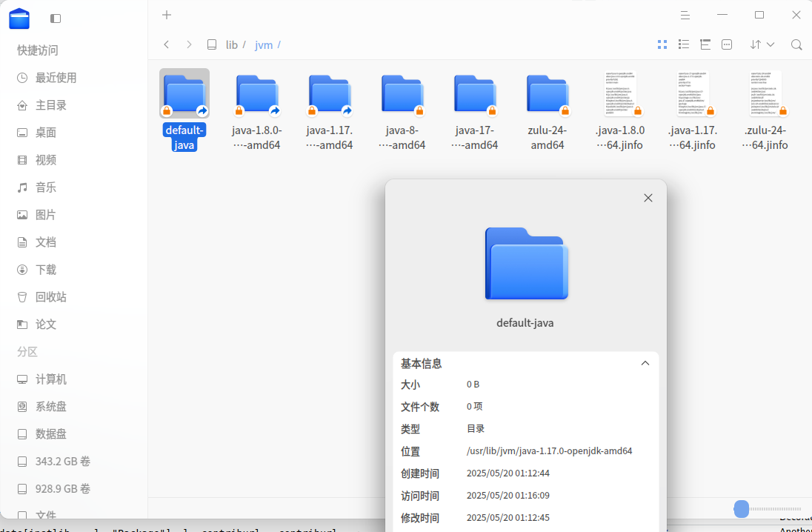Switch to tree view mode
The image size is (812, 532).
(x=705, y=44)
